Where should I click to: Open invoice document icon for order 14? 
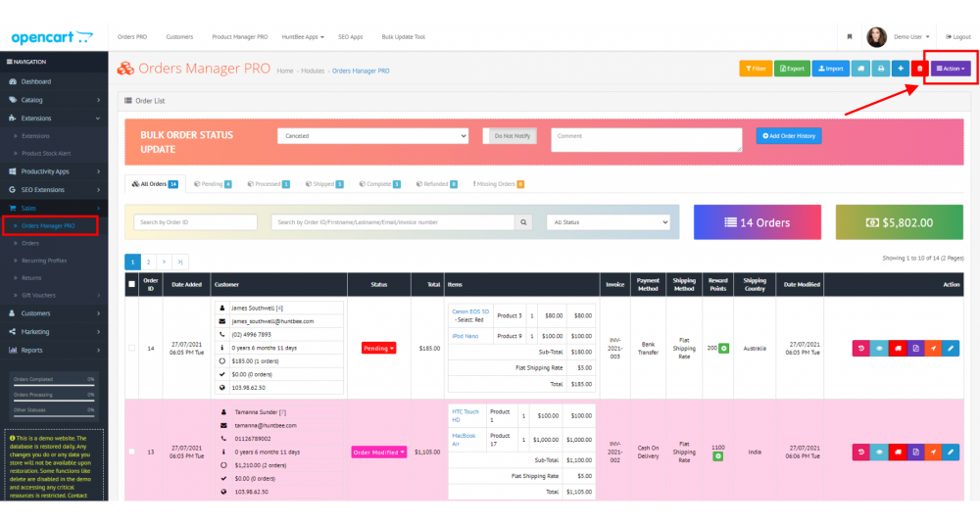tap(915, 349)
